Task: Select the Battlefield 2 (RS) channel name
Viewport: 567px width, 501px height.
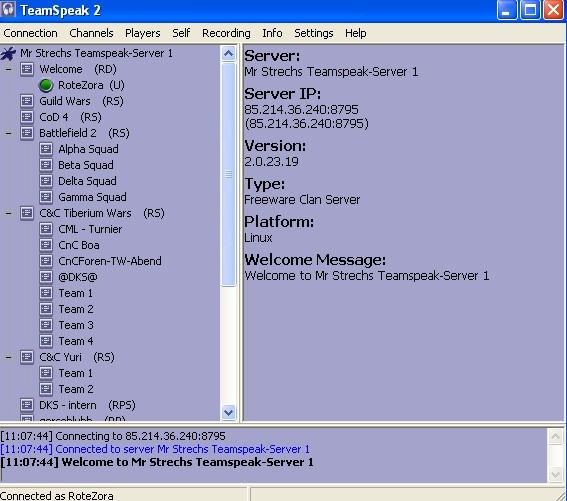Action: coord(84,133)
